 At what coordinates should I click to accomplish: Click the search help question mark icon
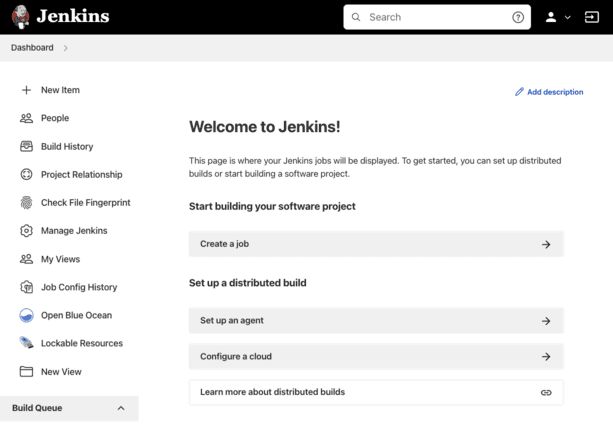click(x=518, y=17)
